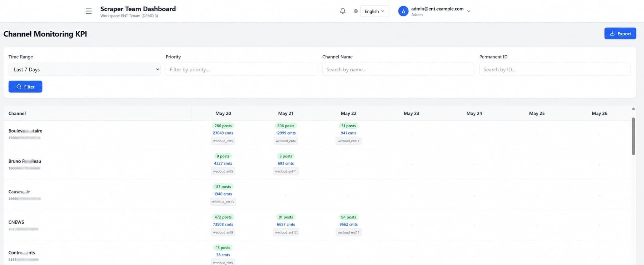The width and height of the screenshot is (644, 265).
Task: Click the May 20 column header
Action: click(223, 113)
